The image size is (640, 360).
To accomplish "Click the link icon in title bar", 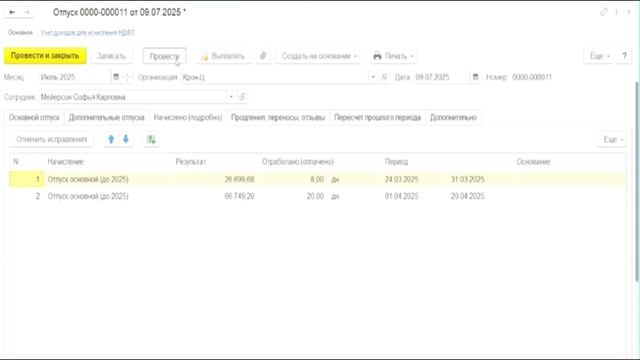I will (x=604, y=12).
